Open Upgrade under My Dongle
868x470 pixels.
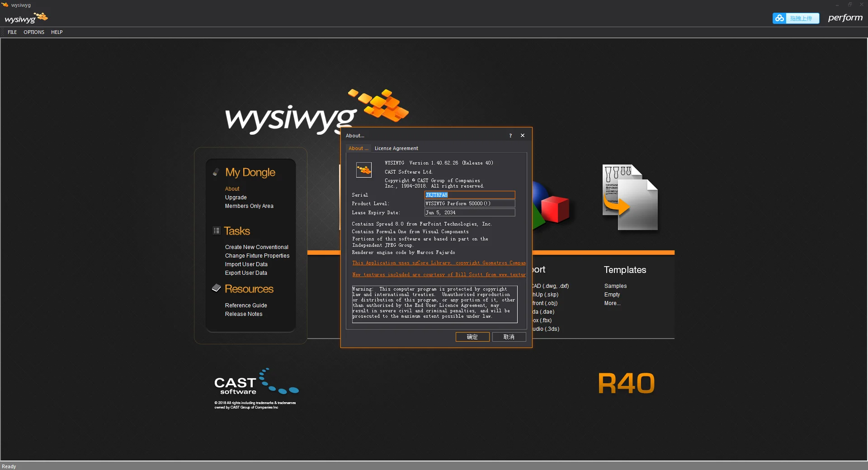coord(236,197)
